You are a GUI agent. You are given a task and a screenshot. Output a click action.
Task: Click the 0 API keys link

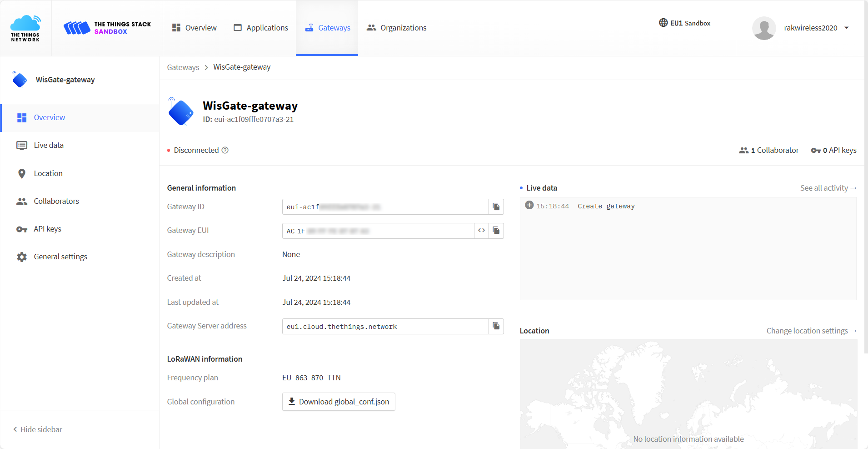(x=833, y=150)
